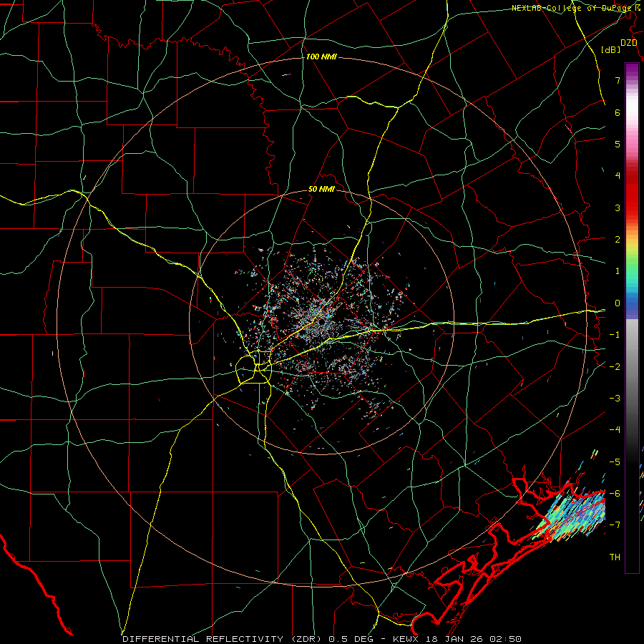
Task: Click the "3" tick label on the color scale
Action: pos(618,208)
